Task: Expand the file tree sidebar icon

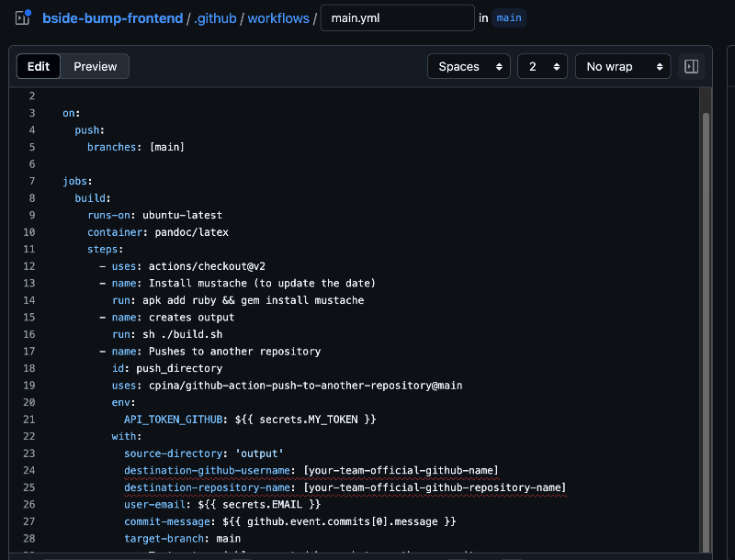Action: point(21,17)
